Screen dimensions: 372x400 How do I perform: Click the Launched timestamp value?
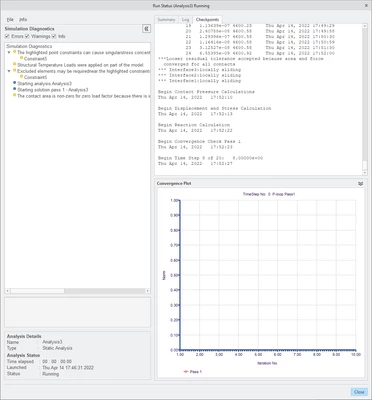(x=68, y=368)
